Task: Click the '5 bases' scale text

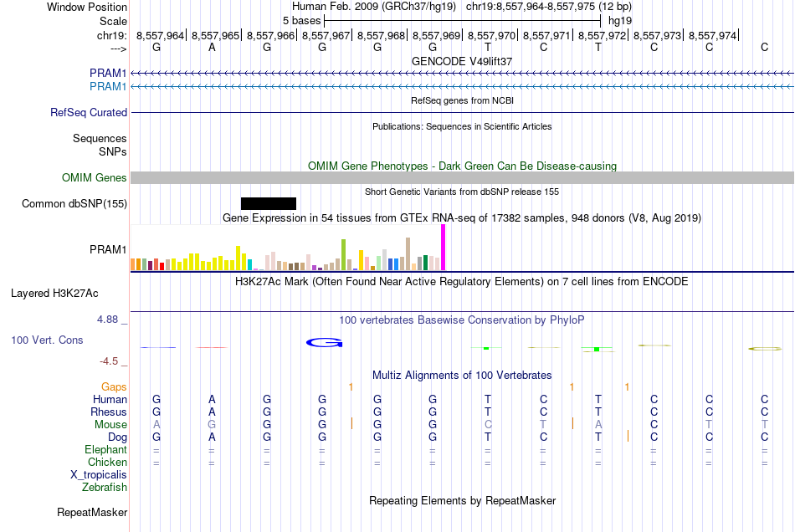Action: tap(301, 21)
